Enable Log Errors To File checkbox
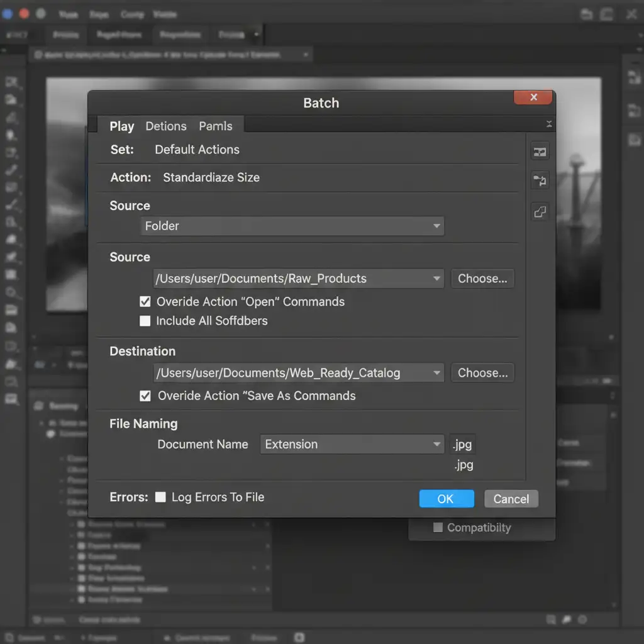644x644 pixels. pyautogui.click(x=161, y=497)
